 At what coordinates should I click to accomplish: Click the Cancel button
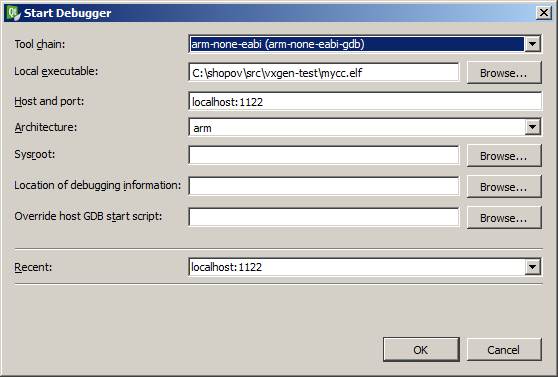pyautogui.click(x=504, y=350)
